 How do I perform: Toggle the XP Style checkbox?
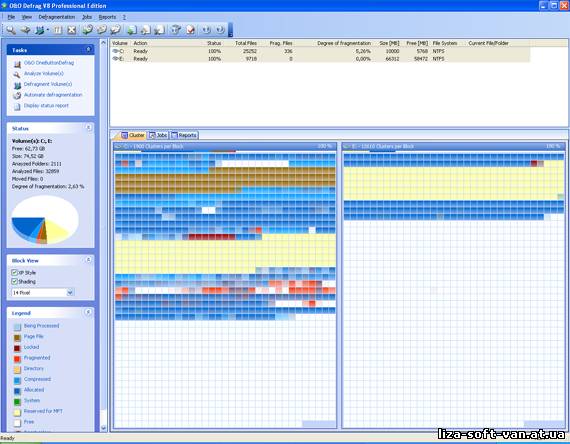click(x=15, y=272)
